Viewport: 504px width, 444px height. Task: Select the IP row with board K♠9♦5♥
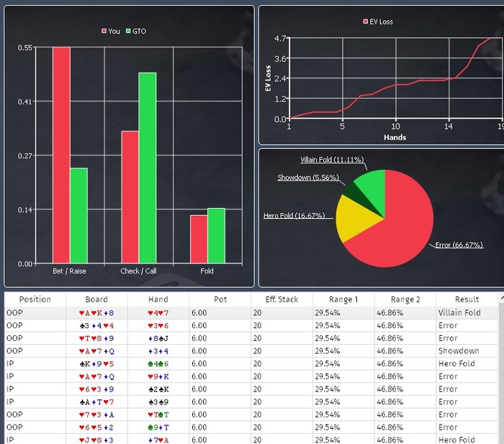click(251, 363)
